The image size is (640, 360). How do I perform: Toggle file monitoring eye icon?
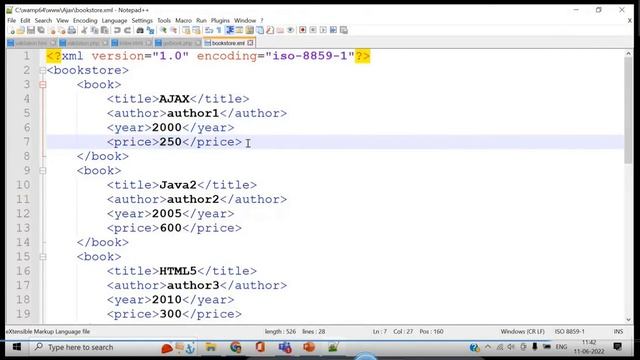290,30
